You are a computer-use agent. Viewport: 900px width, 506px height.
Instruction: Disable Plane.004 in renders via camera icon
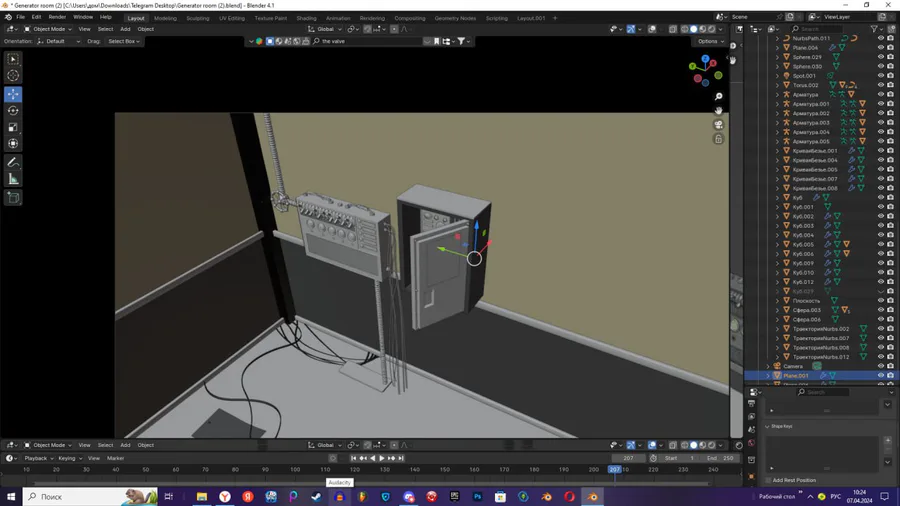(x=890, y=48)
